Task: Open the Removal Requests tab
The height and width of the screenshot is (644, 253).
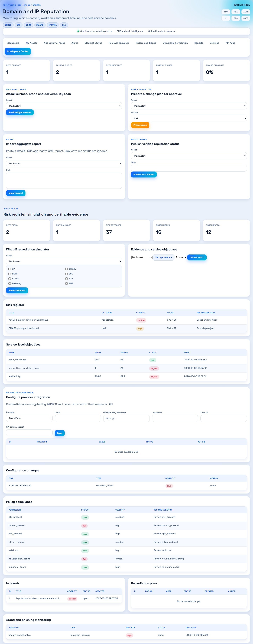Action: (x=119, y=43)
